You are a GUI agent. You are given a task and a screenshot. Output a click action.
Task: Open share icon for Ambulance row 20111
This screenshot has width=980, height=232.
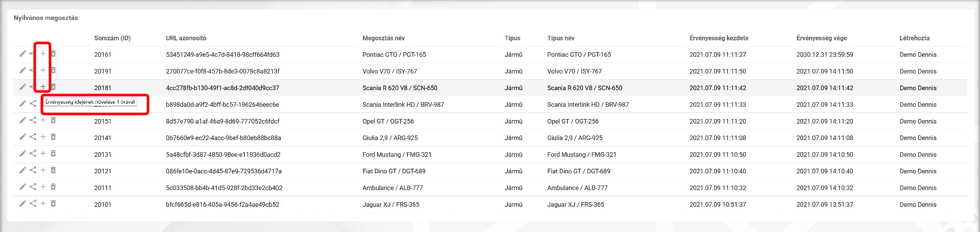33,187
